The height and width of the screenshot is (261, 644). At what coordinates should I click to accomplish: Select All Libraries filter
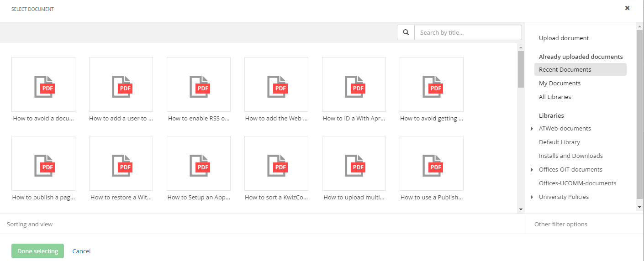point(555,97)
